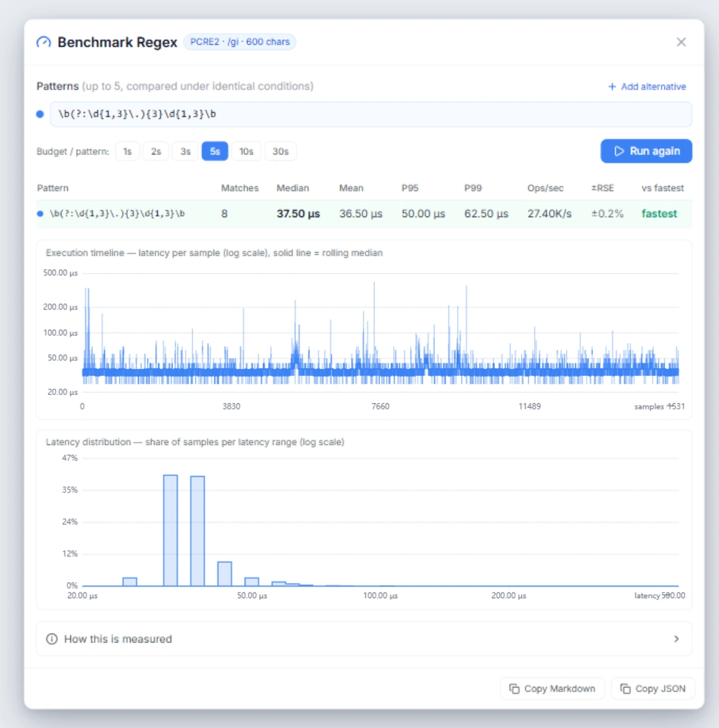Click the speedometer icon beside Benchmark Regex
Viewport: 719px width, 728px height.
coord(44,42)
